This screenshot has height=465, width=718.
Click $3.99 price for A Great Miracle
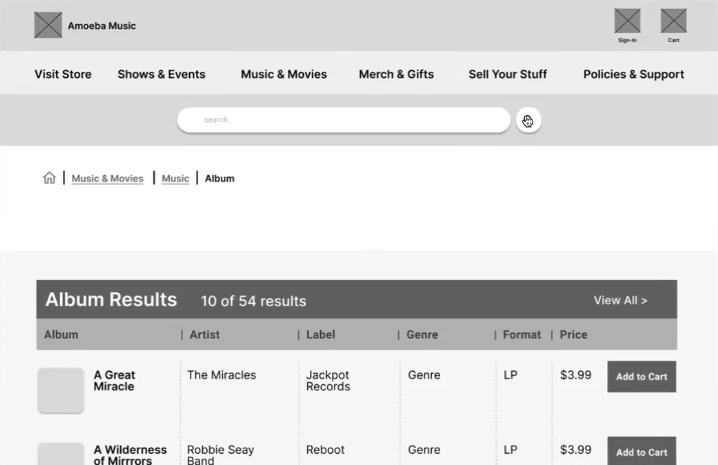coord(576,375)
